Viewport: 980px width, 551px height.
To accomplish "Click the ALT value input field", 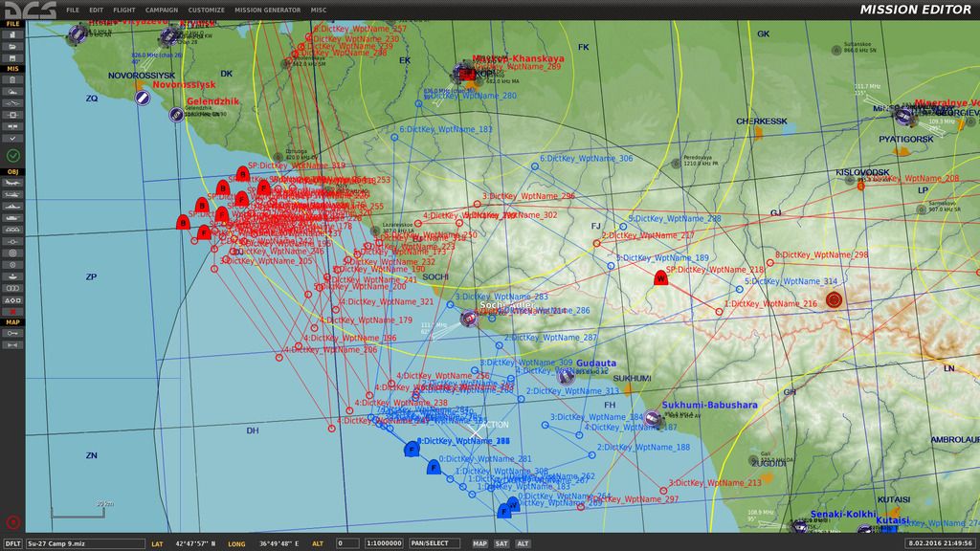I will [347, 543].
